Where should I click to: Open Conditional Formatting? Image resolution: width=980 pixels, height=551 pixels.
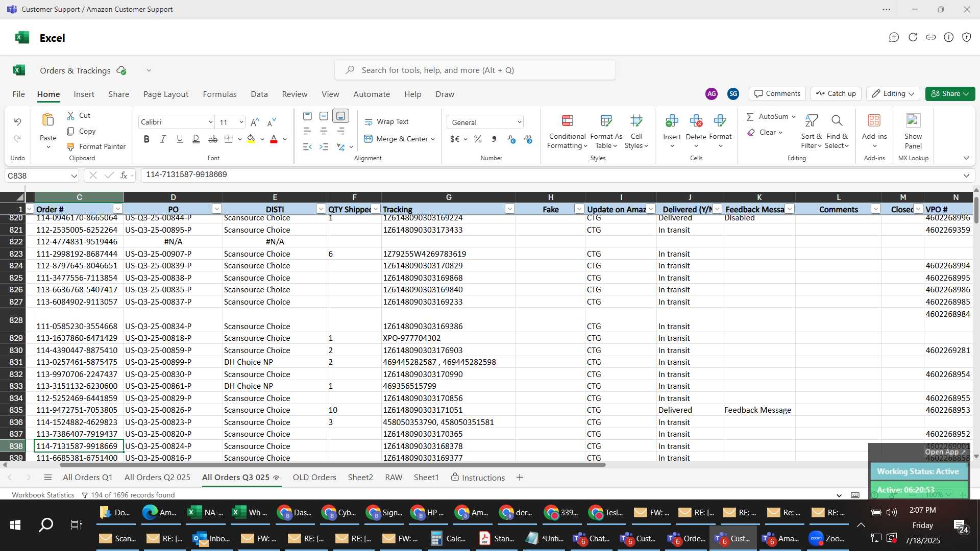[x=567, y=132]
